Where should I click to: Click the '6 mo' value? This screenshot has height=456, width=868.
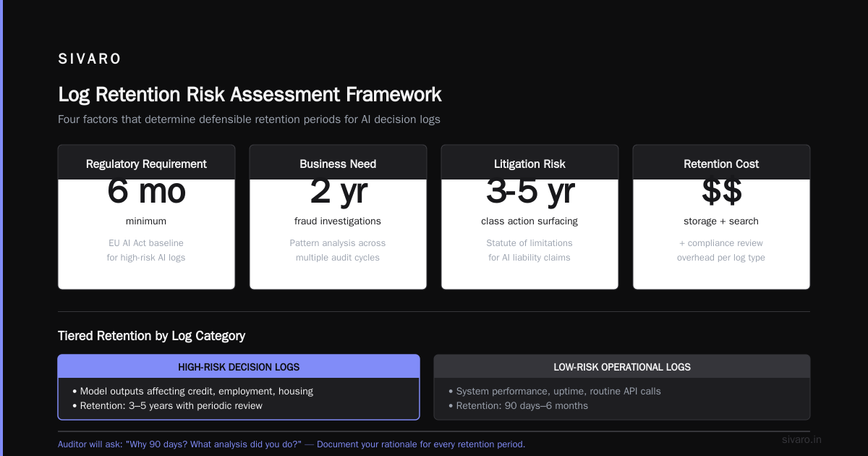tap(146, 193)
